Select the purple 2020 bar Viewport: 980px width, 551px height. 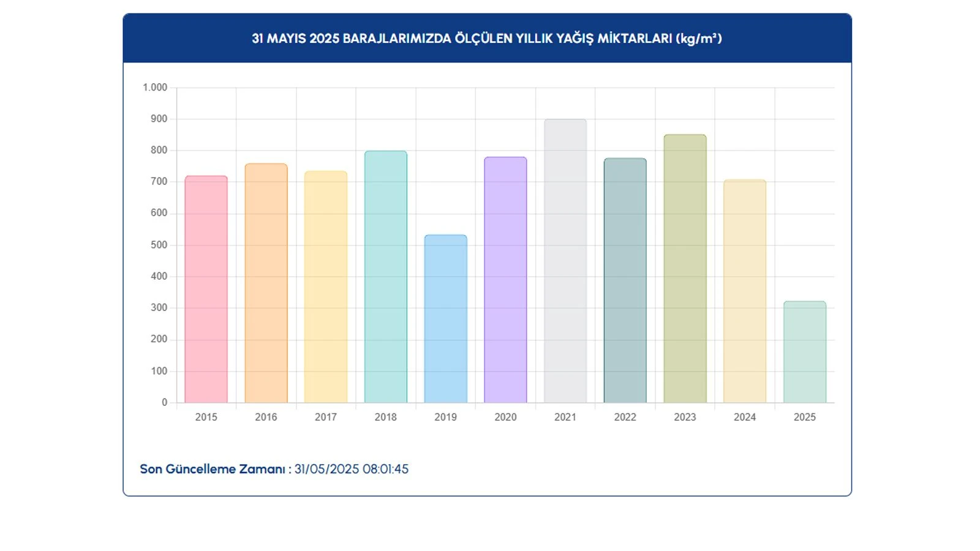(x=505, y=280)
